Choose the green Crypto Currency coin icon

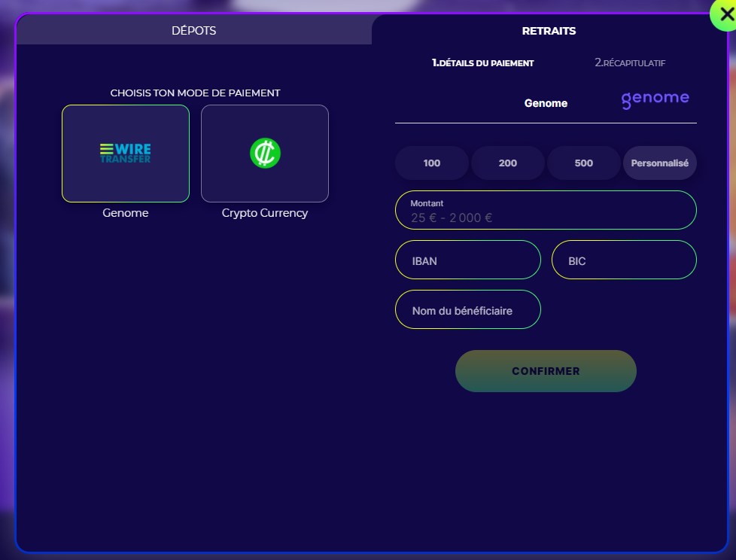[x=265, y=154]
